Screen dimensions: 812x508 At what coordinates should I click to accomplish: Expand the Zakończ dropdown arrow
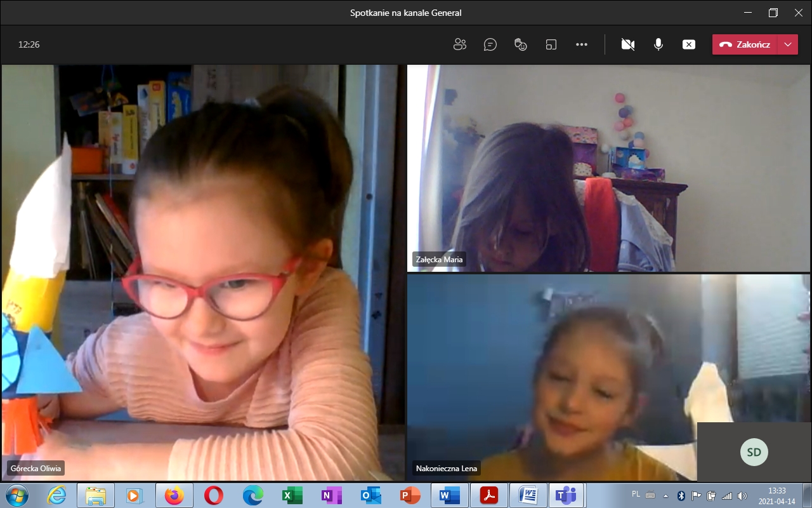click(x=788, y=44)
